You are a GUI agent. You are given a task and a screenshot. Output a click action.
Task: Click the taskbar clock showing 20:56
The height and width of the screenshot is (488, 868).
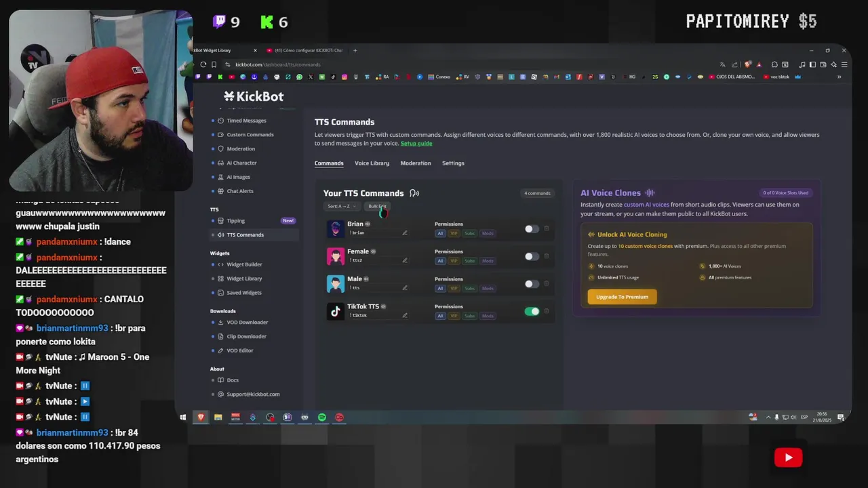(x=823, y=418)
